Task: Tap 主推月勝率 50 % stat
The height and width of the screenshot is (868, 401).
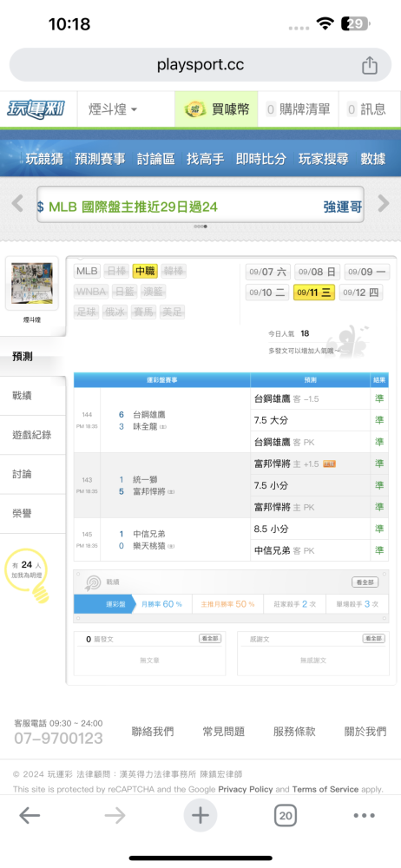Action: (x=227, y=604)
